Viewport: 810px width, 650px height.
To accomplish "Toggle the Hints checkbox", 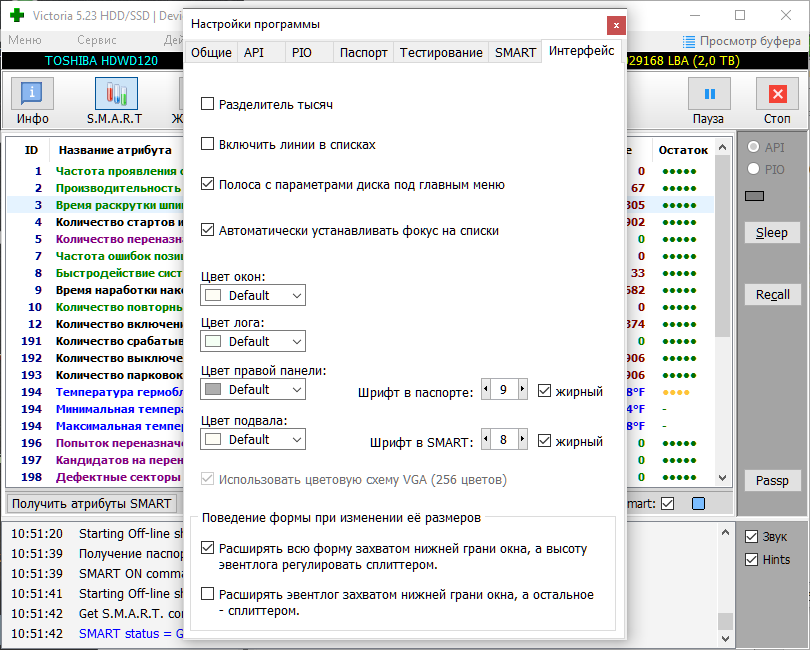I will [x=752, y=560].
